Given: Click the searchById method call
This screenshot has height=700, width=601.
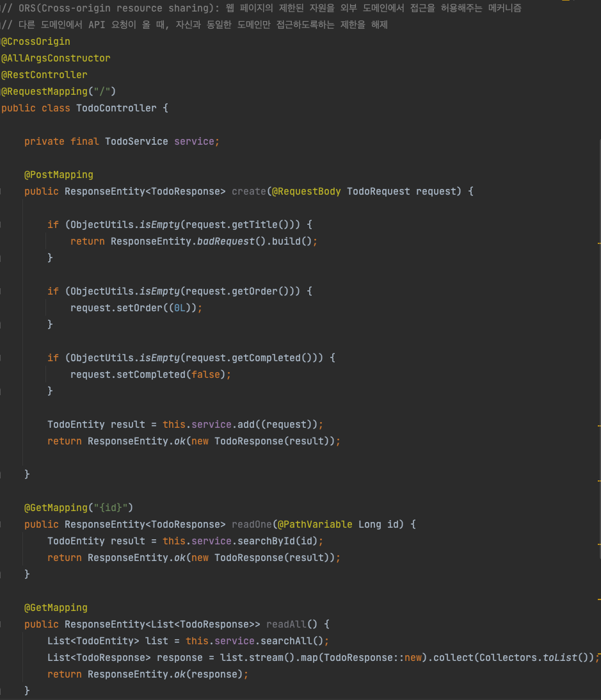Looking at the screenshot, I should click(x=266, y=541).
